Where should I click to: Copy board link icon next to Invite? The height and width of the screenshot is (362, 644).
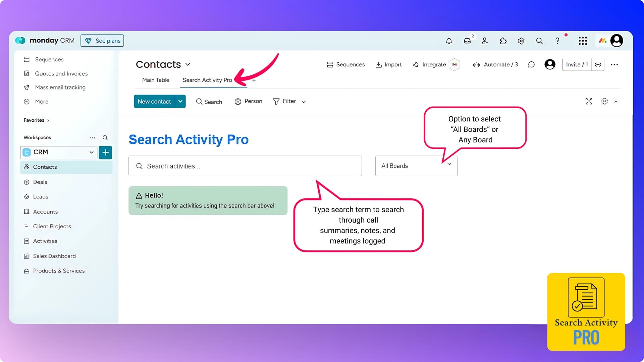point(598,64)
